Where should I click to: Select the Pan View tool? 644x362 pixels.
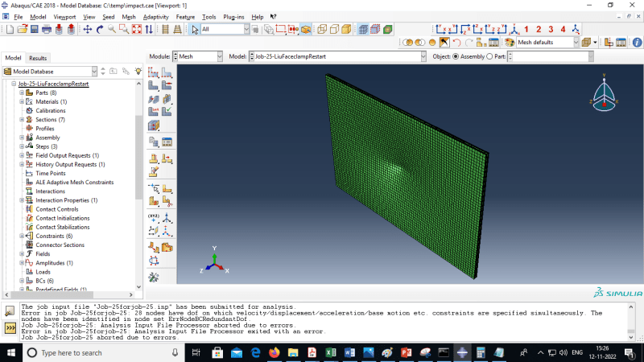(88, 29)
